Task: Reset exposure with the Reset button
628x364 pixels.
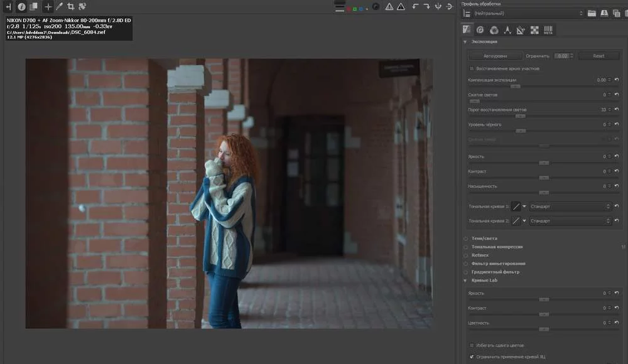Action: (x=598, y=55)
